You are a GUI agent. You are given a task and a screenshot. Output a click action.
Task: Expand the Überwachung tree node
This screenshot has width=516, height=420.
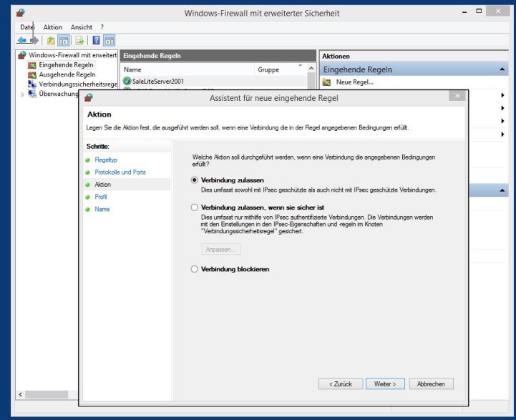click(22, 94)
